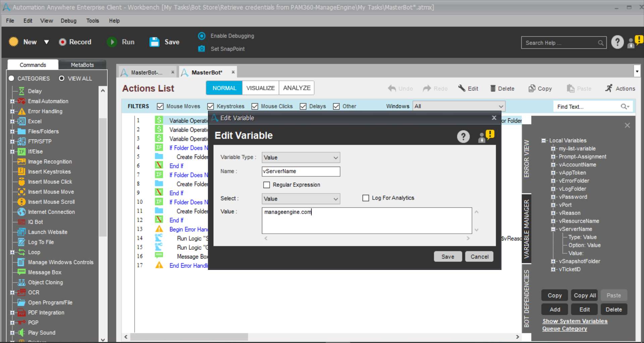Click the Copy icon in Actions List toolbar
This screenshot has height=343, width=644.
tap(532, 88)
